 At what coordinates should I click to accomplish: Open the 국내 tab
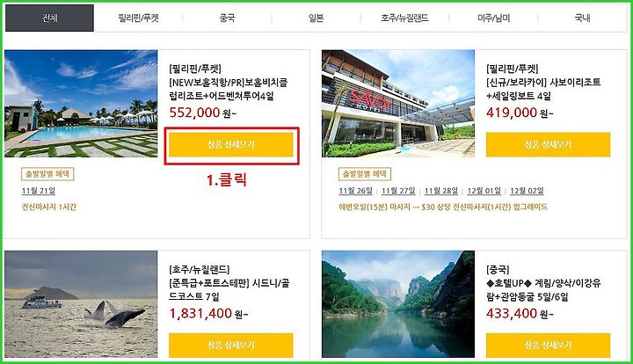click(x=582, y=18)
